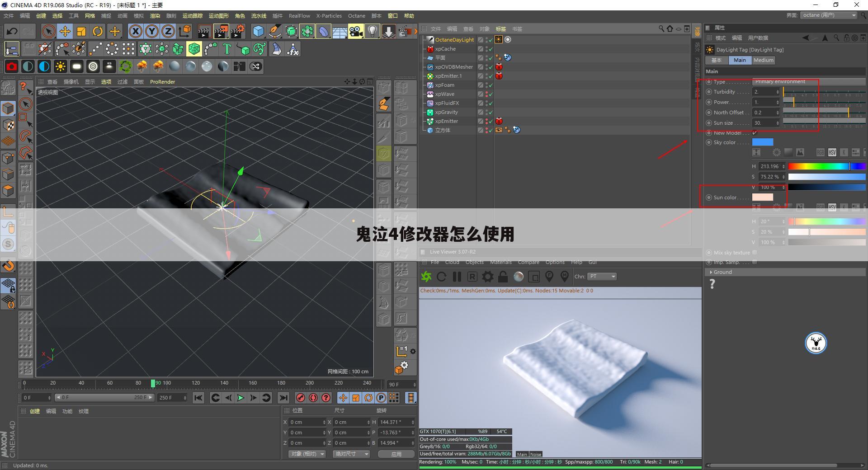Image resolution: width=868 pixels, height=470 pixels.
Task: Click the text T object icon
Action: tap(227, 49)
